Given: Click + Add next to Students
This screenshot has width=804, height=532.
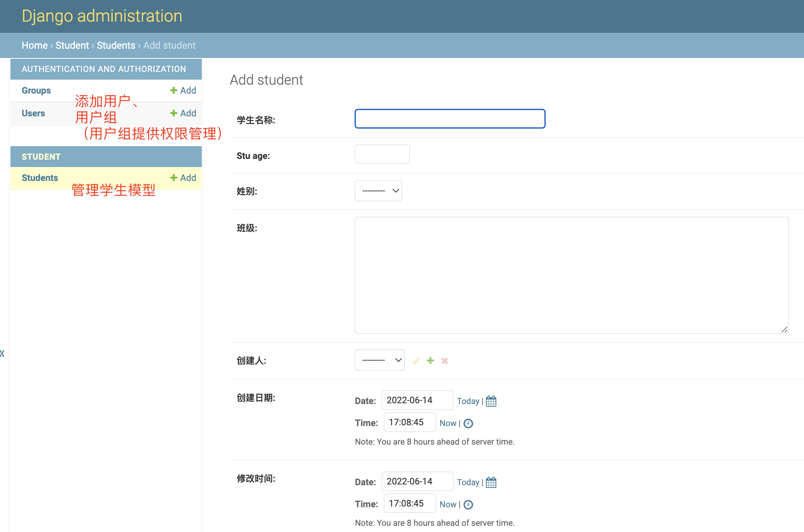Looking at the screenshot, I should tap(182, 177).
